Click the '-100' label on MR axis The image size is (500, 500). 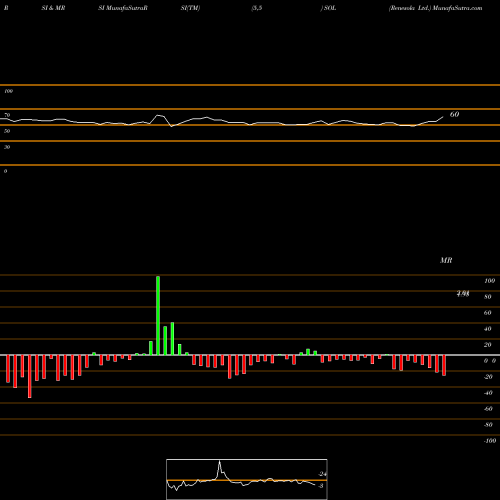click(489, 441)
